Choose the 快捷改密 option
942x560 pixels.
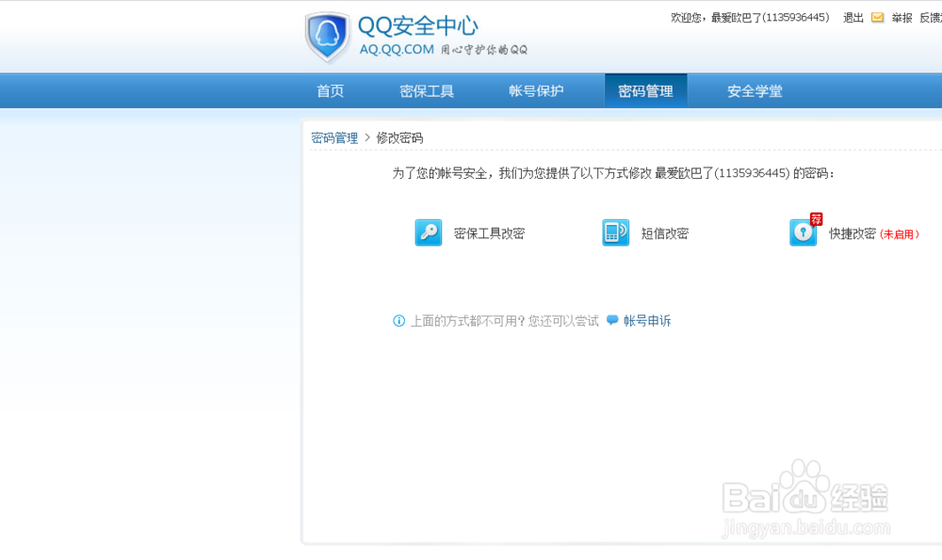tap(852, 233)
